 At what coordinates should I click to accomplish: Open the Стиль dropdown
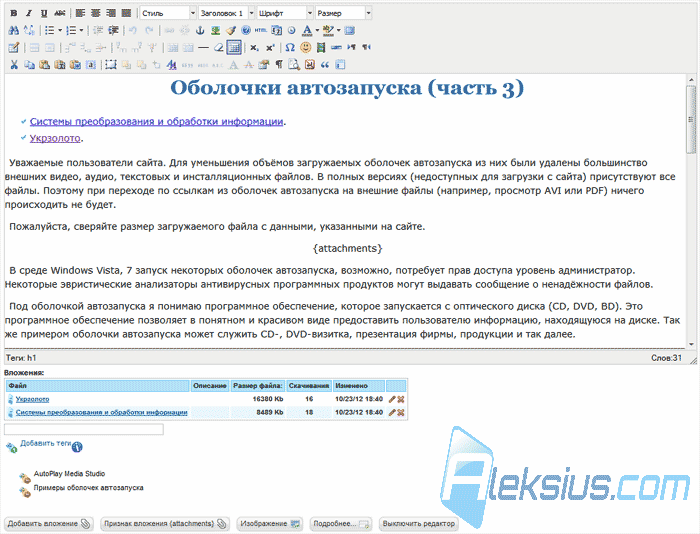click(x=168, y=13)
